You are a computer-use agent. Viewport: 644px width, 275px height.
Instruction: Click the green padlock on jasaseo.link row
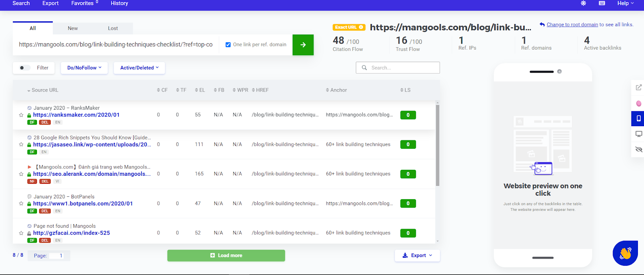(x=29, y=145)
